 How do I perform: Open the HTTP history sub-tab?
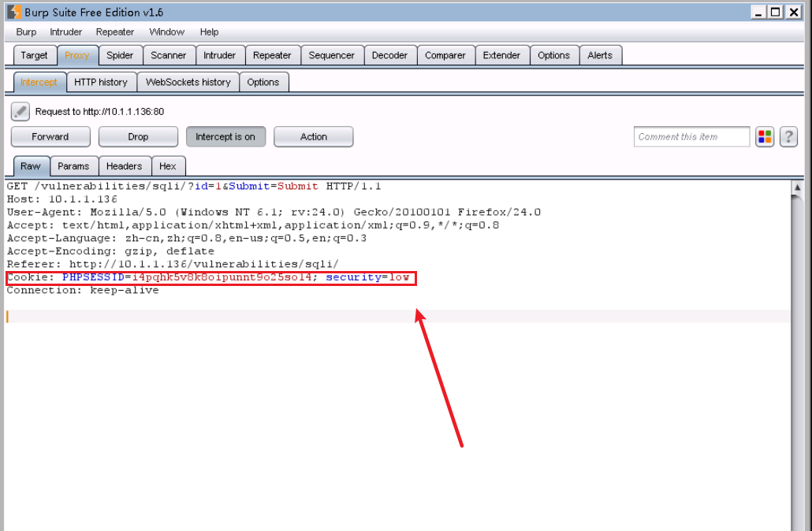[101, 82]
